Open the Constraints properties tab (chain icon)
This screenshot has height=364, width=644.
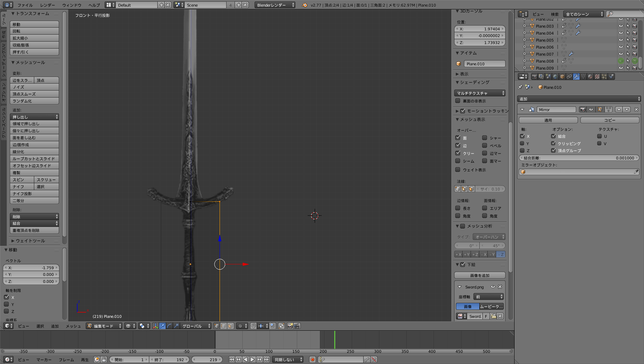[x=569, y=77]
